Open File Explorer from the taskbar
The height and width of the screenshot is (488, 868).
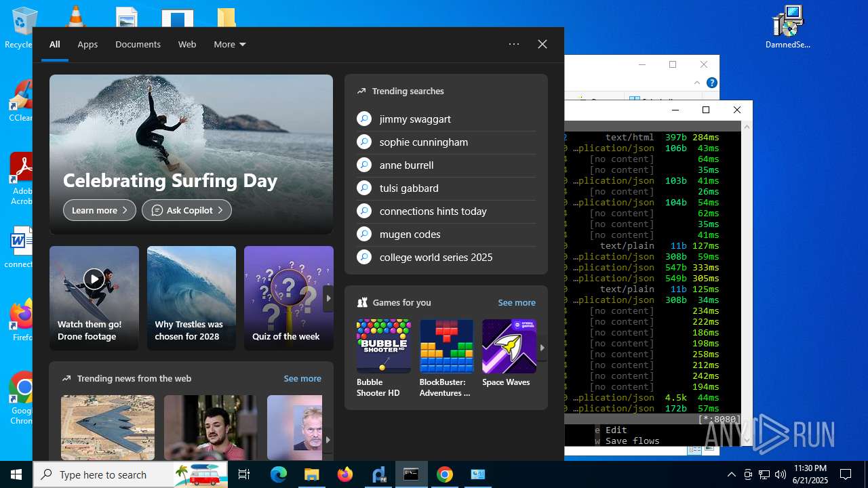(x=311, y=474)
